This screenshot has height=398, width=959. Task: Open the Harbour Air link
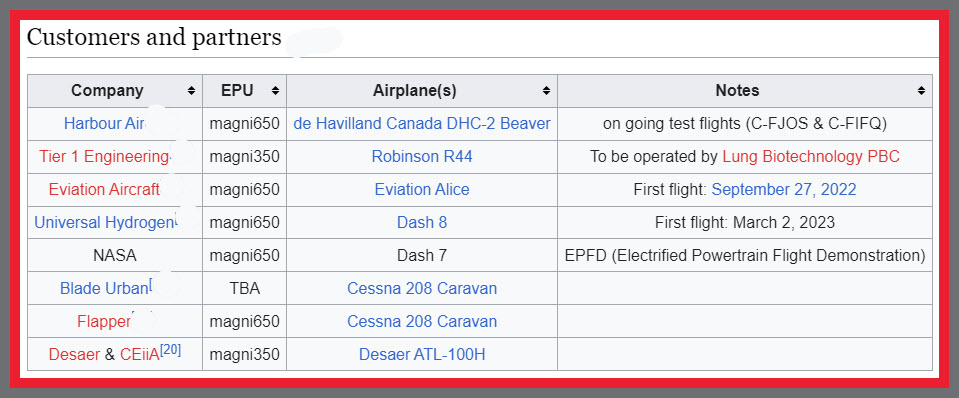(x=104, y=123)
